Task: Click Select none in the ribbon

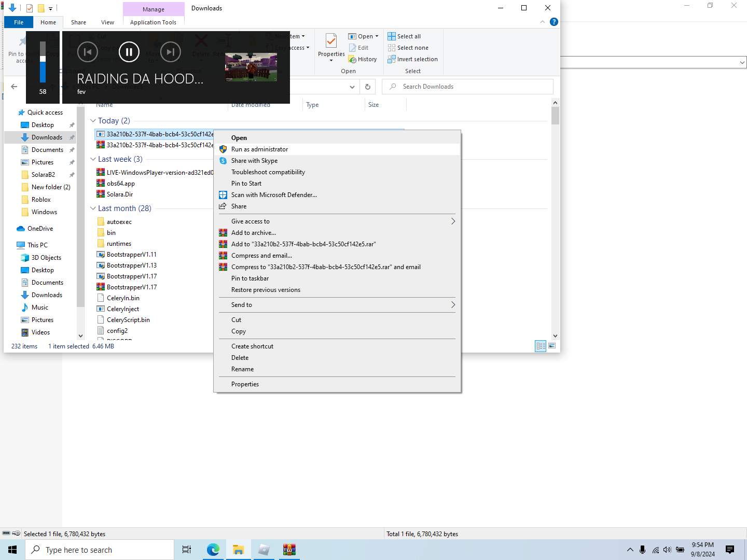Action: 408,48
